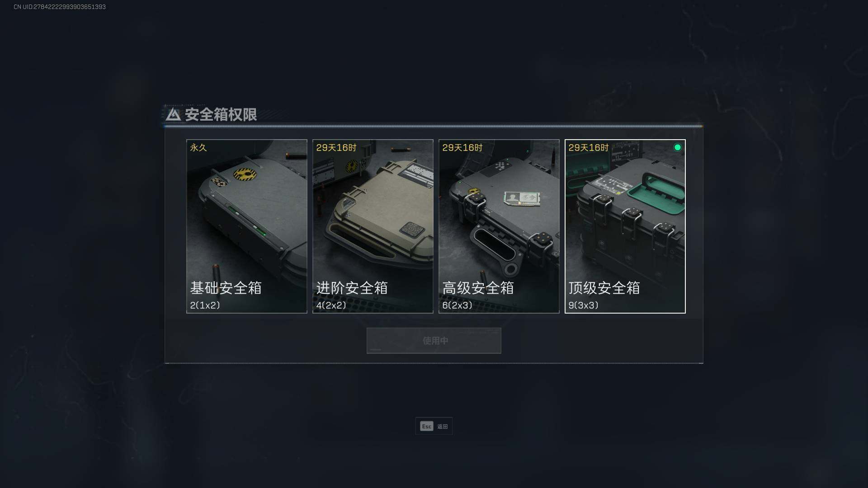
Task: Select the 顶级安全箱 card
Action: pos(625,226)
